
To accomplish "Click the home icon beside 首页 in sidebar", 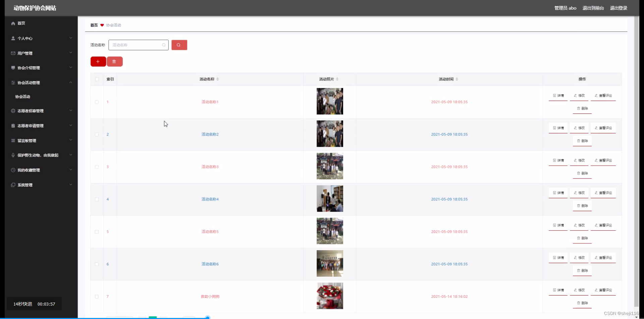I will [x=13, y=23].
